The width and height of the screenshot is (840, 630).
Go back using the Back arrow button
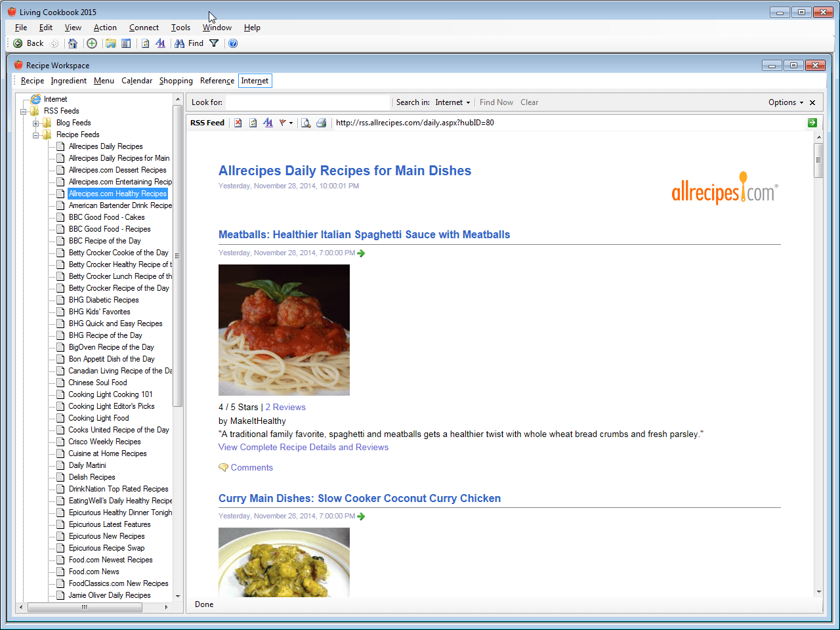(x=28, y=43)
